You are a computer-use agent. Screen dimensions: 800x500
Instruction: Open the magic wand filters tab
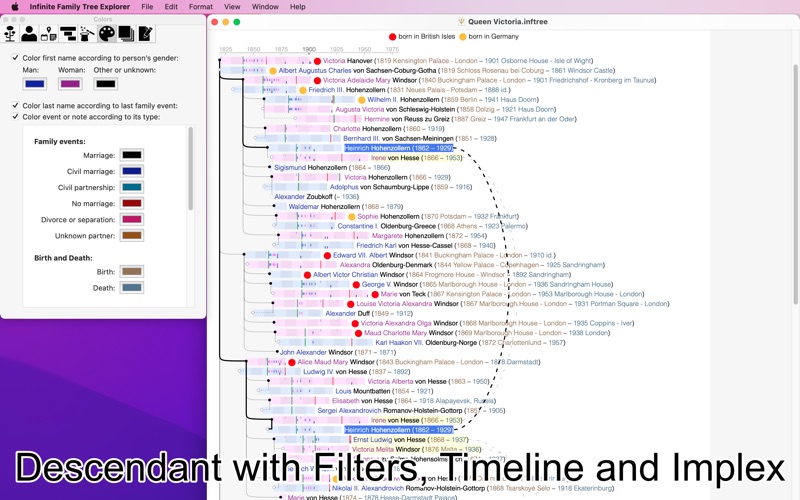click(x=87, y=34)
